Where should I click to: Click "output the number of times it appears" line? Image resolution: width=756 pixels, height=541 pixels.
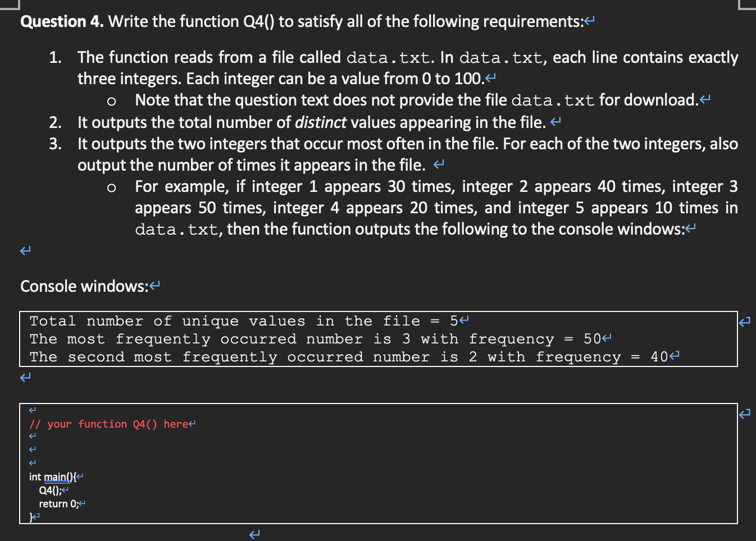click(x=252, y=165)
